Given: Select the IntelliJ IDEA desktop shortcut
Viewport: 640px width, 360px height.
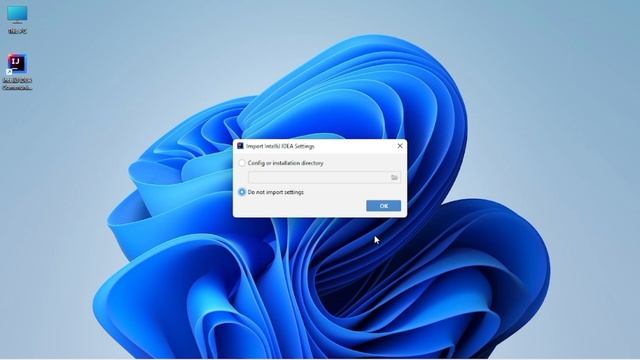Looking at the screenshot, I should (x=17, y=72).
